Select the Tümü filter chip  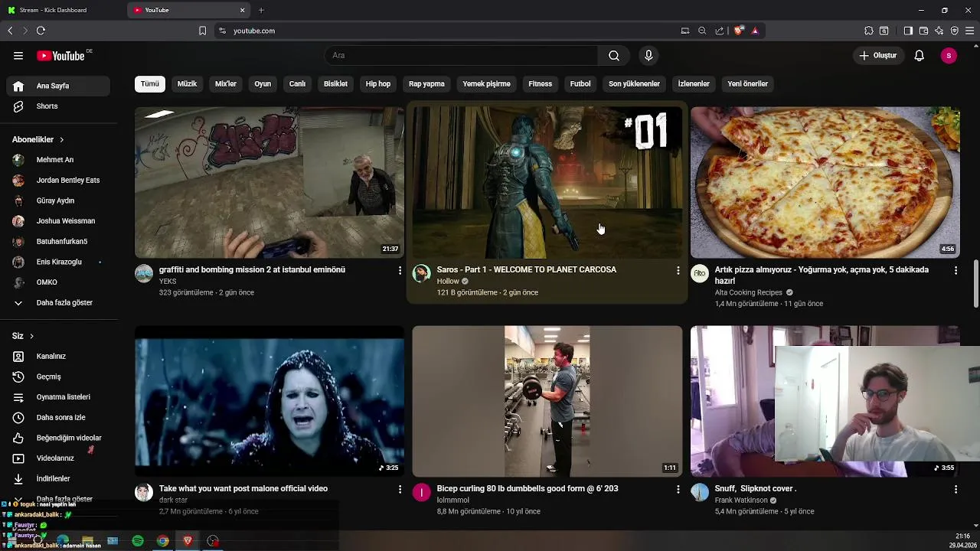point(150,83)
